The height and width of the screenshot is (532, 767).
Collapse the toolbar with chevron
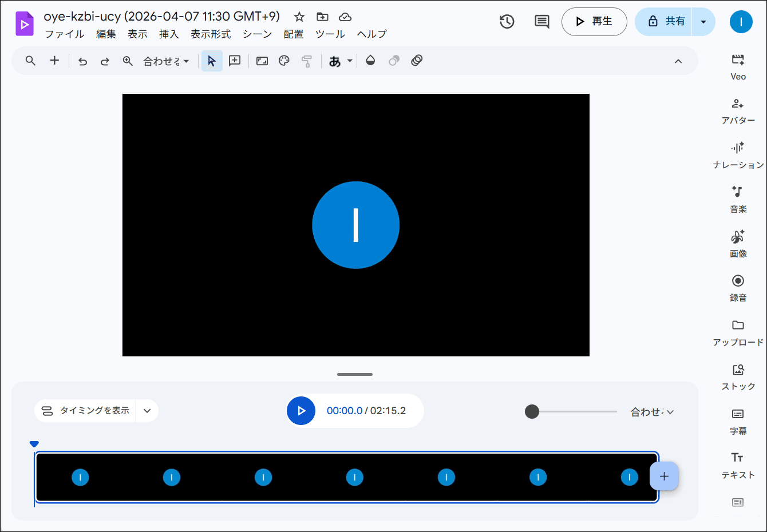[678, 61]
